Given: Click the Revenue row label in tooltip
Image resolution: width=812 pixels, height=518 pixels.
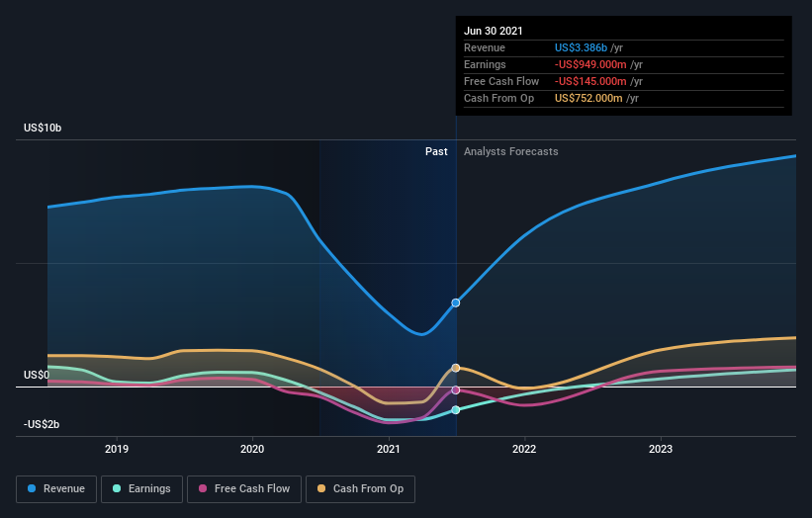Looking at the screenshot, I should coord(485,47).
